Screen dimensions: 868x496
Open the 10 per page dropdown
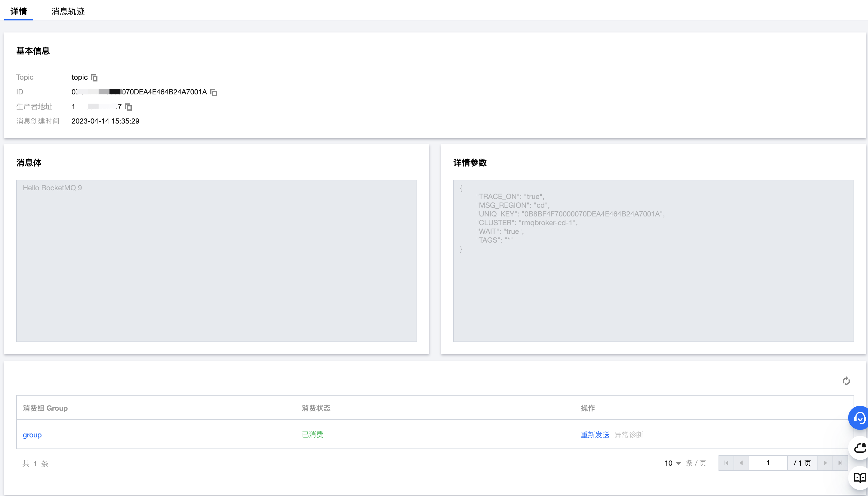[x=672, y=463]
